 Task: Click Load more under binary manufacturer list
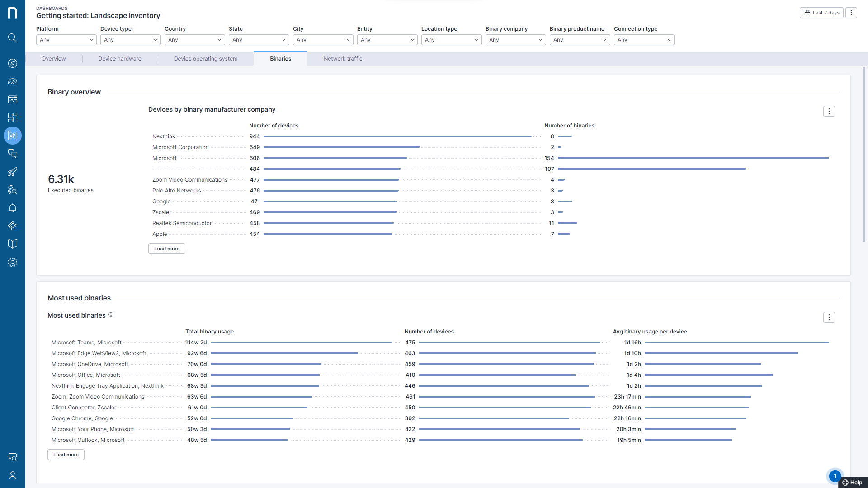pyautogui.click(x=167, y=249)
